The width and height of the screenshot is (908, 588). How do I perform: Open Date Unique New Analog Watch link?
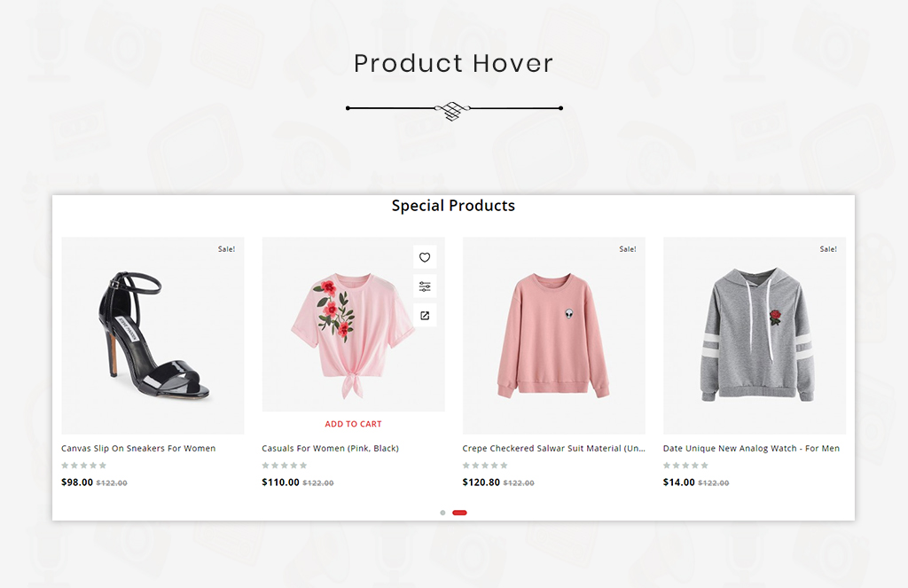click(x=751, y=449)
